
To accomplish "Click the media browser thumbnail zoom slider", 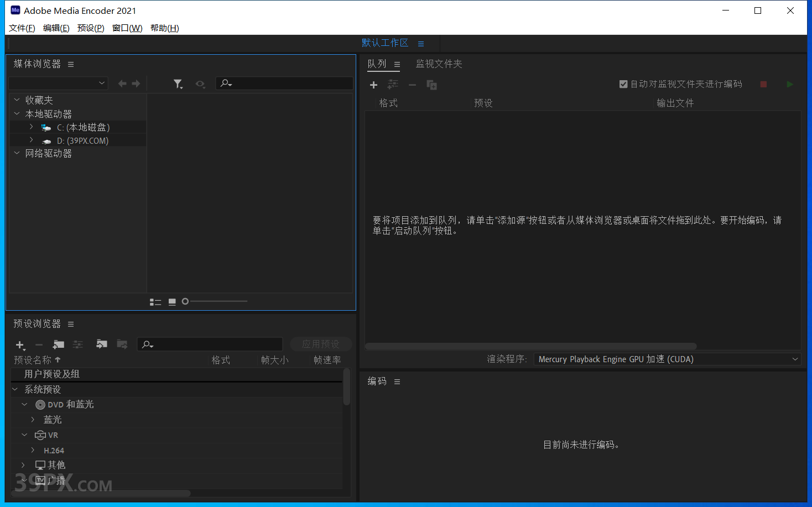I will pyautogui.click(x=215, y=301).
